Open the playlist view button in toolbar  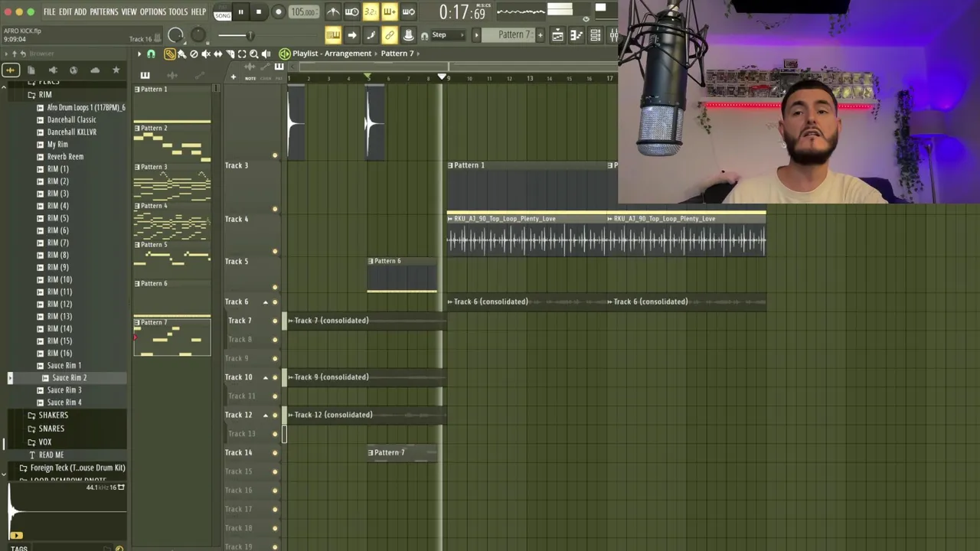click(x=557, y=35)
